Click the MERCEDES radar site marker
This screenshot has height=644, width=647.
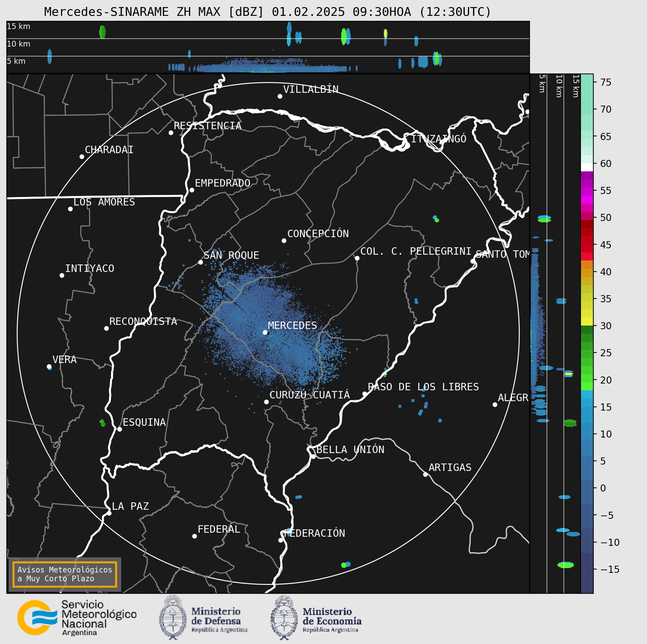coord(265,333)
